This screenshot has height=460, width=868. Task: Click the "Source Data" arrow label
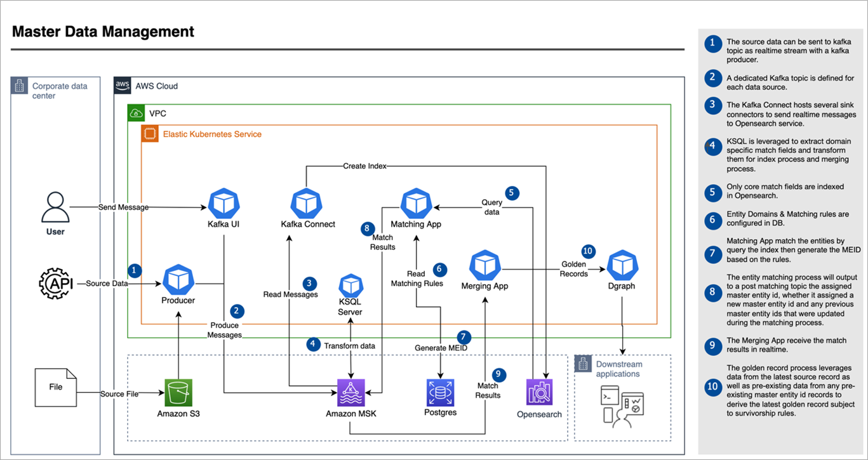(107, 283)
